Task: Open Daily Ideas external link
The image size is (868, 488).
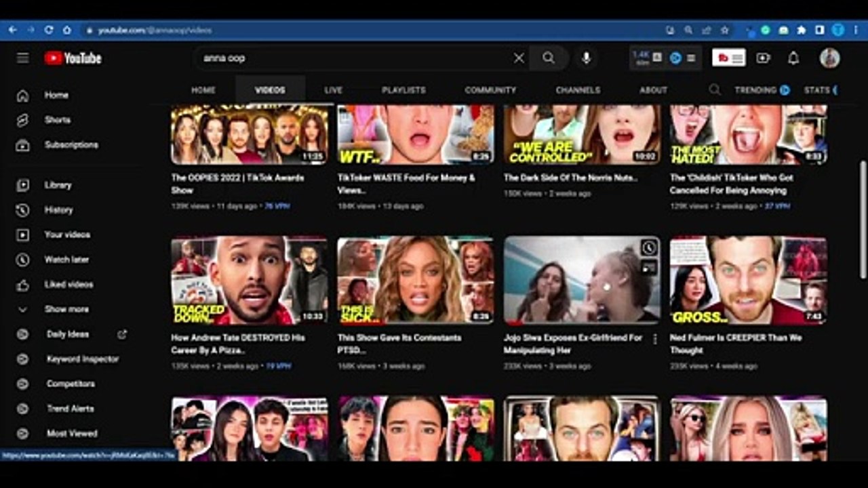Action: (122, 334)
